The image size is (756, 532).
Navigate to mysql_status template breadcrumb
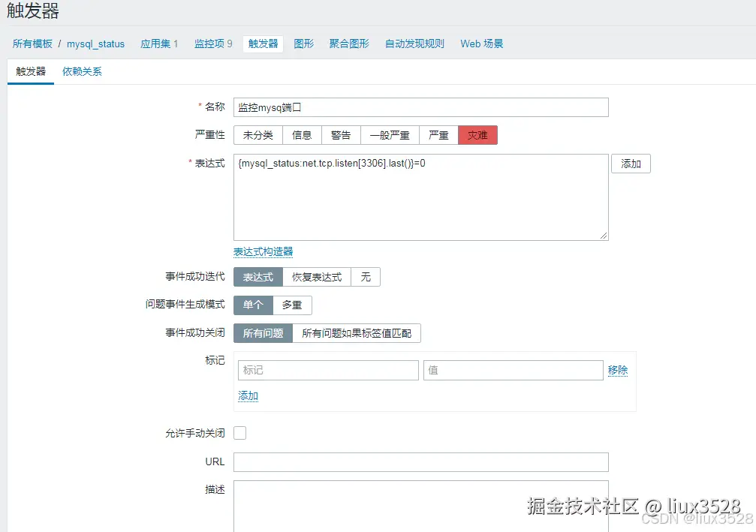tap(95, 44)
